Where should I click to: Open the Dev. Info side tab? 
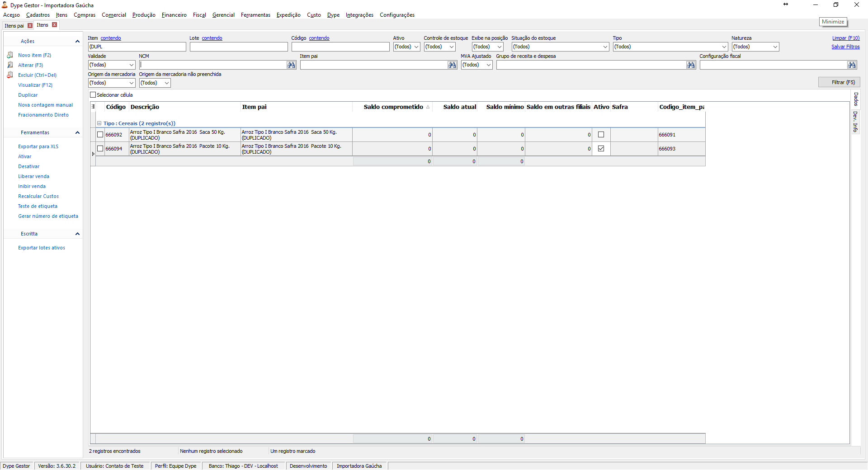856,122
